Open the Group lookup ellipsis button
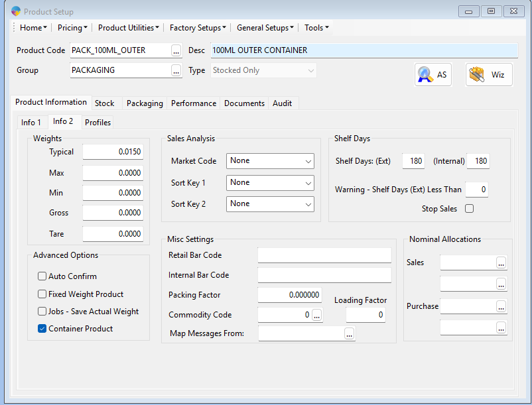The height and width of the screenshot is (405, 532). tap(176, 70)
